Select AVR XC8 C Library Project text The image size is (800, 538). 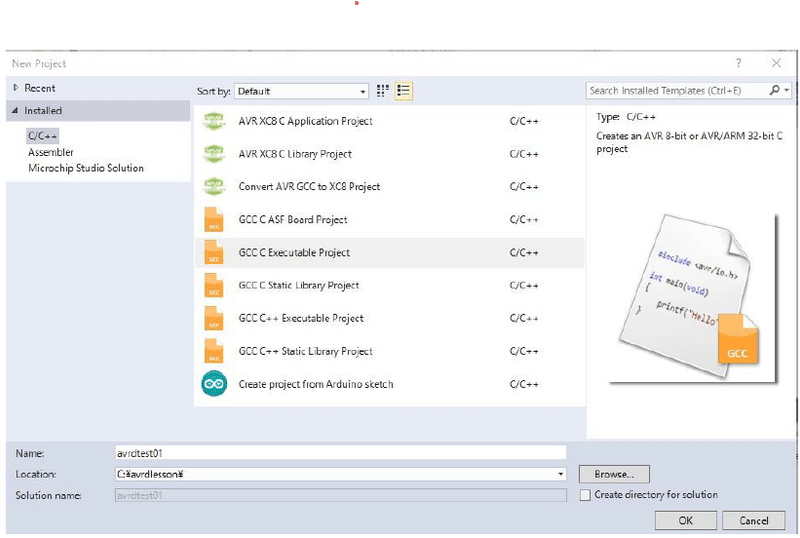[x=295, y=154]
